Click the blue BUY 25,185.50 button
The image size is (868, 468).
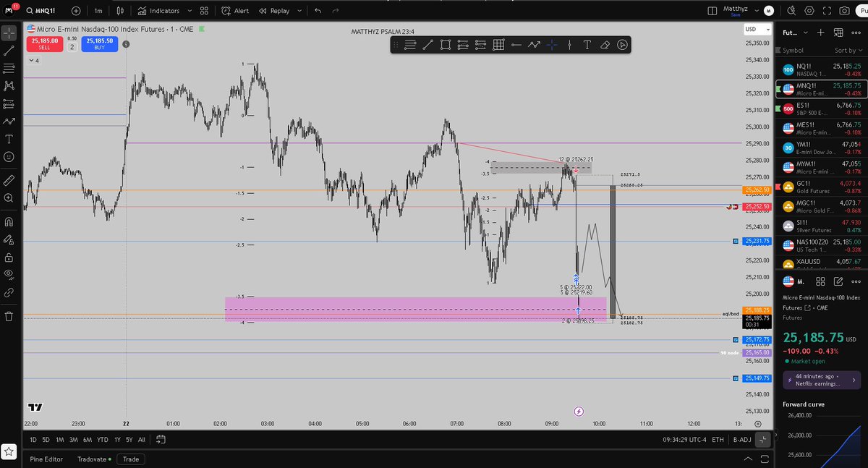coord(98,44)
